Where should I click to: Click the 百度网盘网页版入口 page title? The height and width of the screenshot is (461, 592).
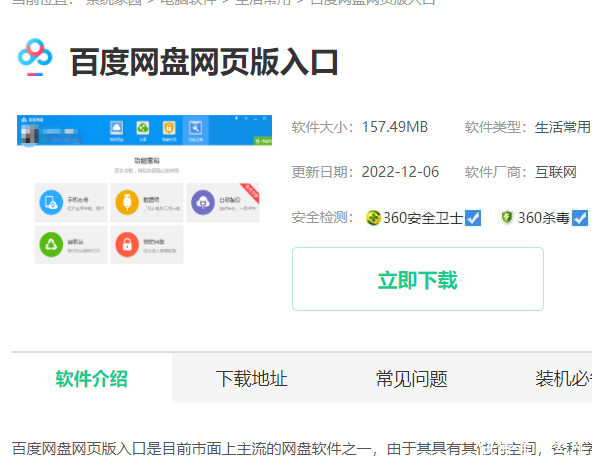[x=204, y=62]
